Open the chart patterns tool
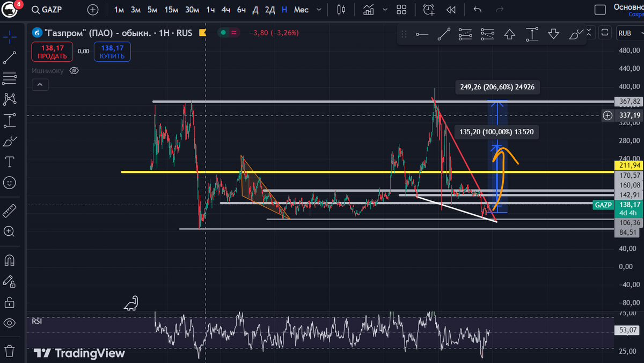Image resolution: width=644 pixels, height=363 pixels. [x=9, y=99]
